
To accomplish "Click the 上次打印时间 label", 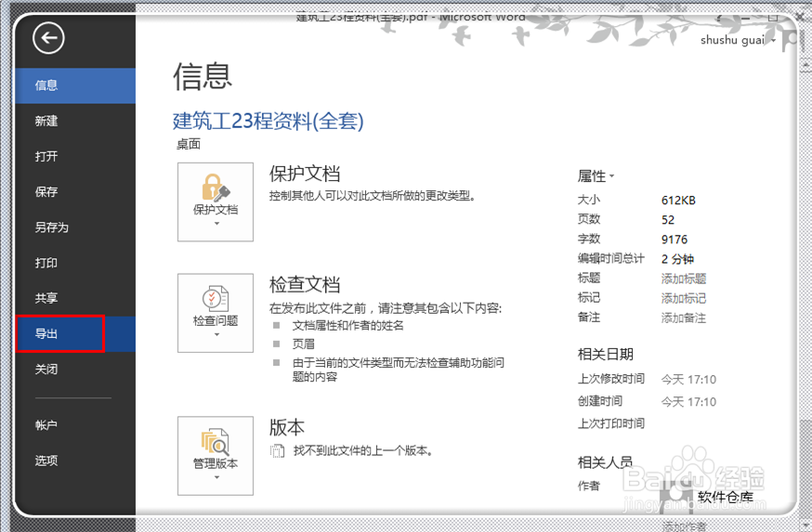I will (x=611, y=424).
